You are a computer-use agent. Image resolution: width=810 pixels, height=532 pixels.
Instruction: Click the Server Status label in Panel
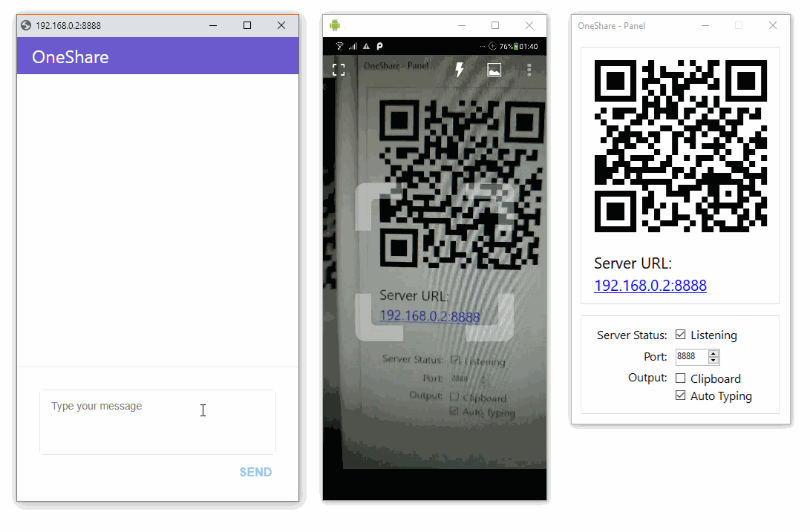(x=632, y=335)
